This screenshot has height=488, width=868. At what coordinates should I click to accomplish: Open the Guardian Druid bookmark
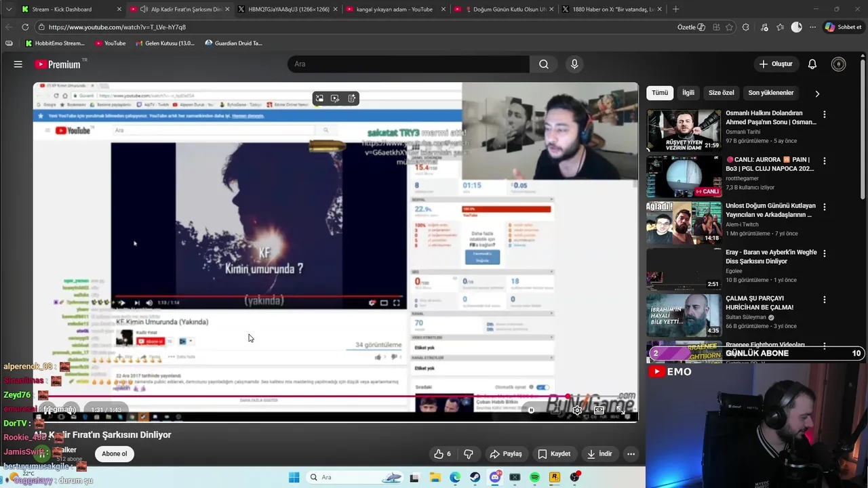(x=234, y=43)
